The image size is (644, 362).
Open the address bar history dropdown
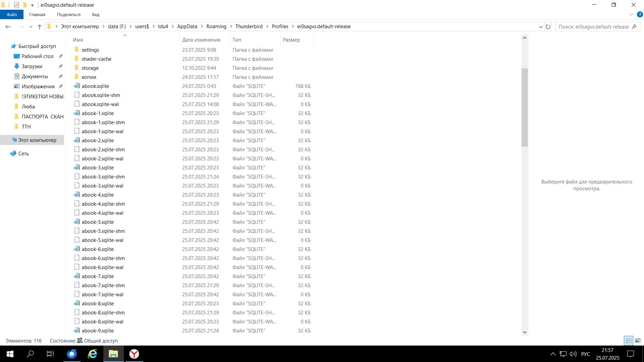[541, 27]
